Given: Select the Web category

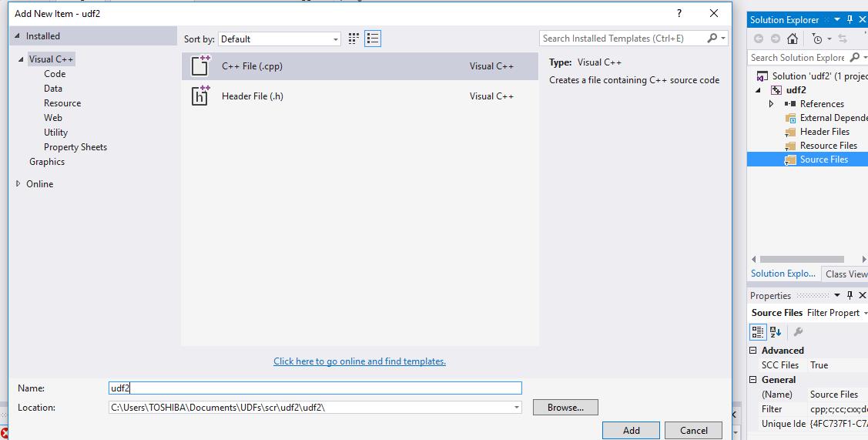Looking at the screenshot, I should 53,117.
